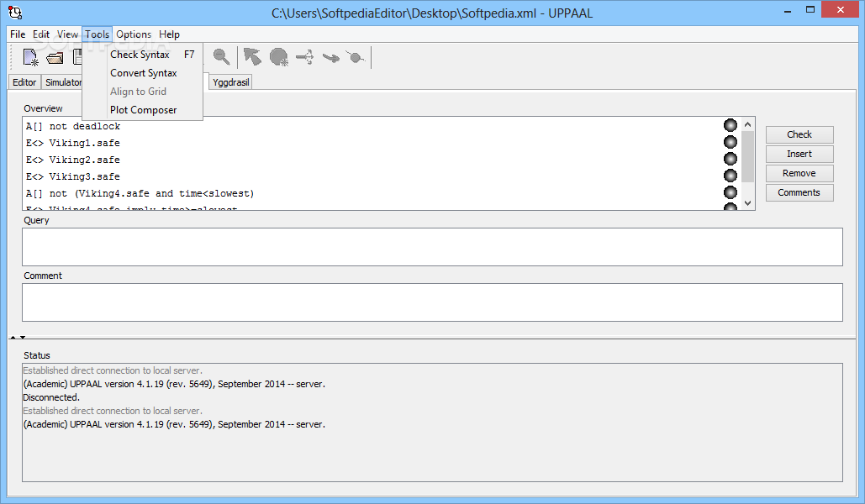The image size is (865, 504).
Task: Click status indicator for 'E<> Viking2.safe'
Action: click(x=731, y=159)
